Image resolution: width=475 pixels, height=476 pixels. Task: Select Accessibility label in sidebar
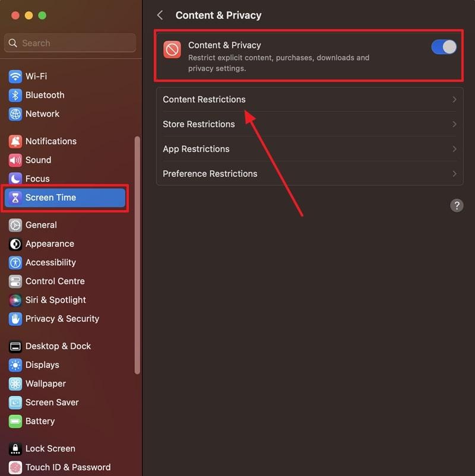tap(50, 262)
